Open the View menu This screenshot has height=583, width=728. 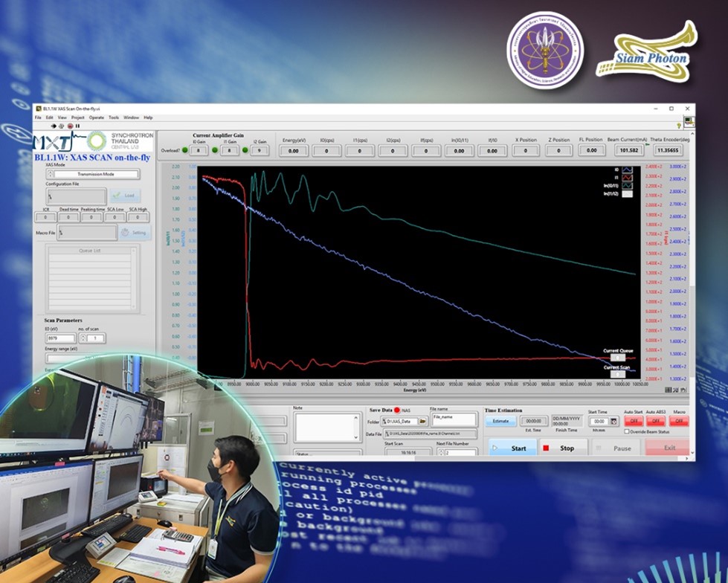point(62,117)
